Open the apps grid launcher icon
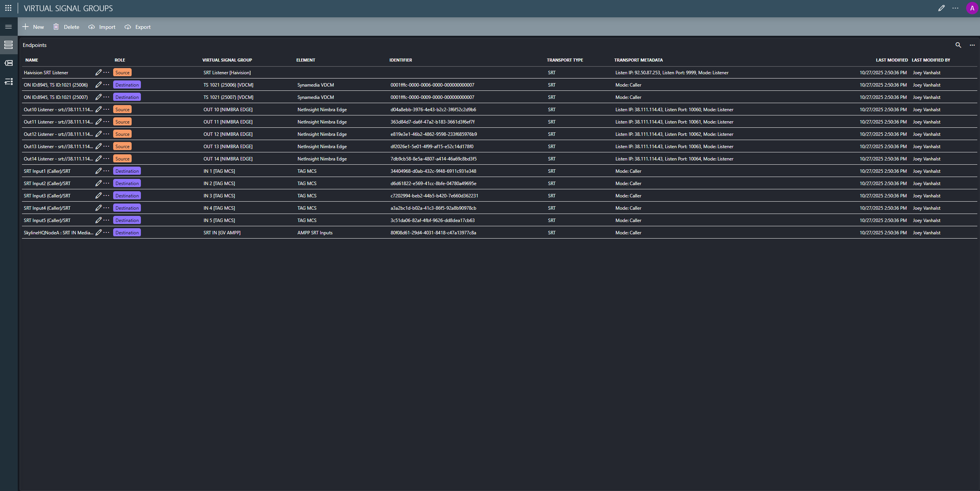This screenshot has width=980, height=491. coord(8,8)
